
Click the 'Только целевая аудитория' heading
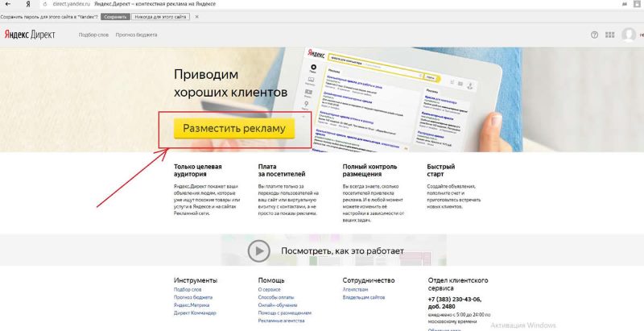click(x=197, y=170)
